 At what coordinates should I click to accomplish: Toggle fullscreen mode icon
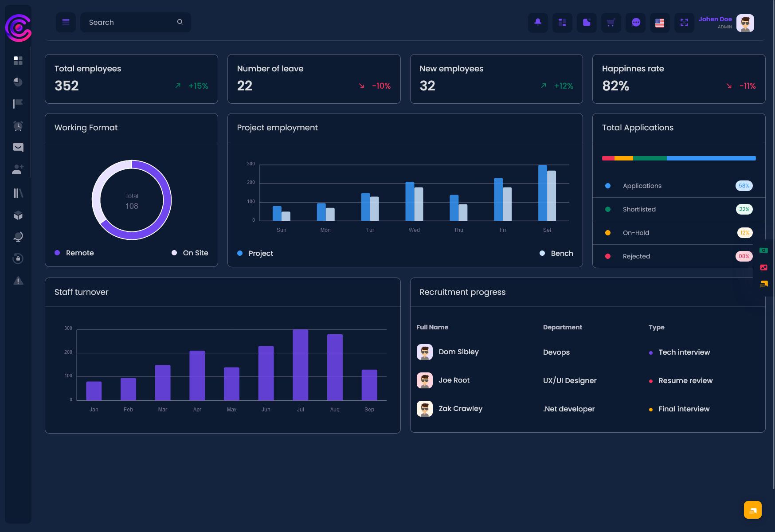[684, 22]
